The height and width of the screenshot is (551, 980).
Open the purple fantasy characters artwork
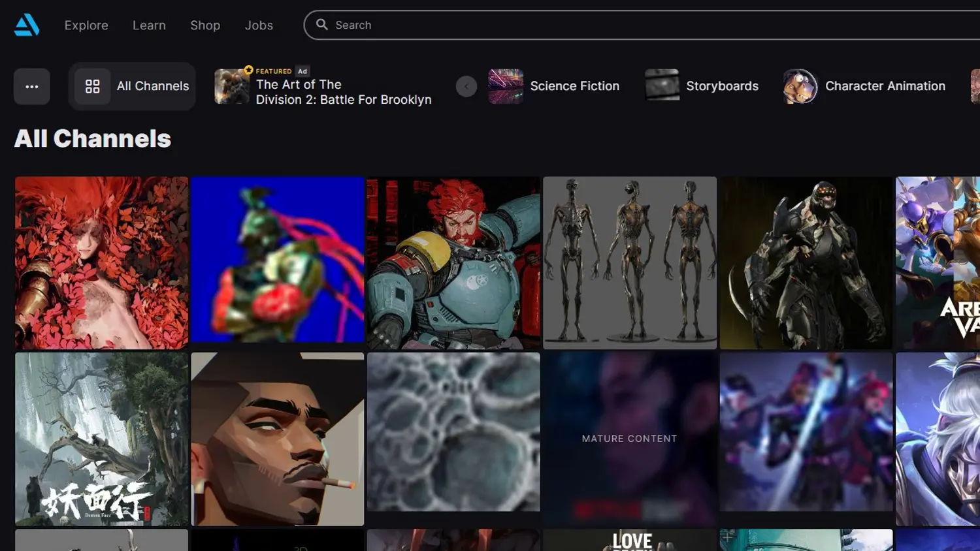[938, 263]
